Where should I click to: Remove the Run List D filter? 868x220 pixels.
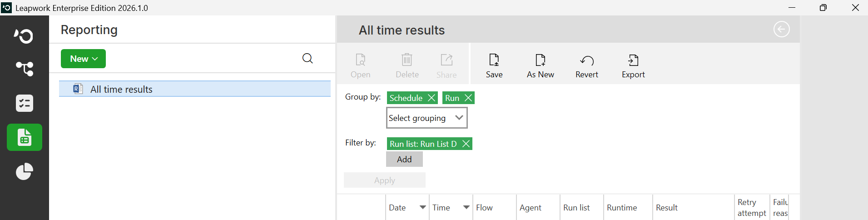[466, 144]
